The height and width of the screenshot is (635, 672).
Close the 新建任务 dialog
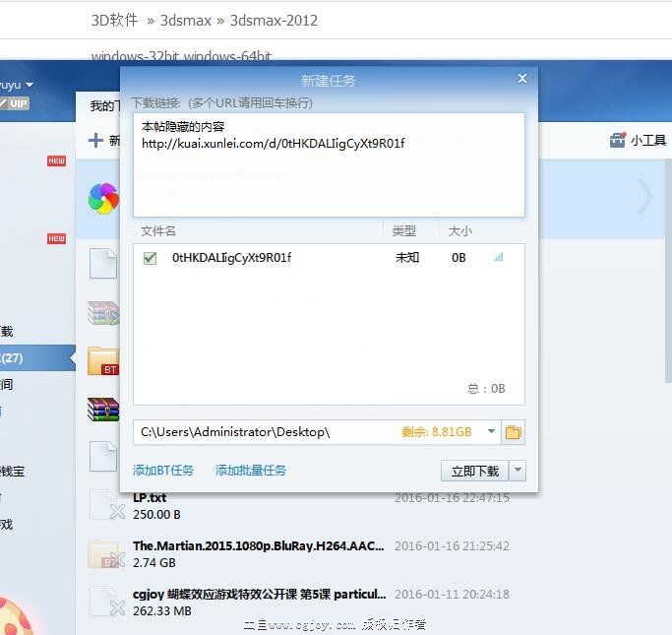(x=522, y=79)
